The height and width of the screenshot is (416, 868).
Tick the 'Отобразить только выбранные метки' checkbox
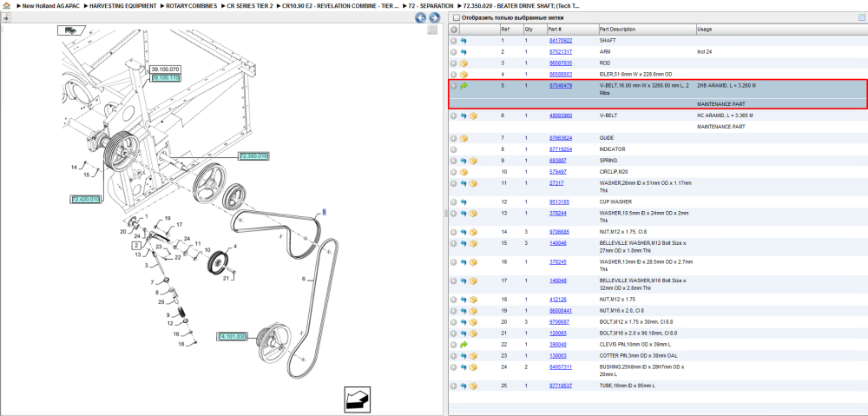[x=457, y=17]
